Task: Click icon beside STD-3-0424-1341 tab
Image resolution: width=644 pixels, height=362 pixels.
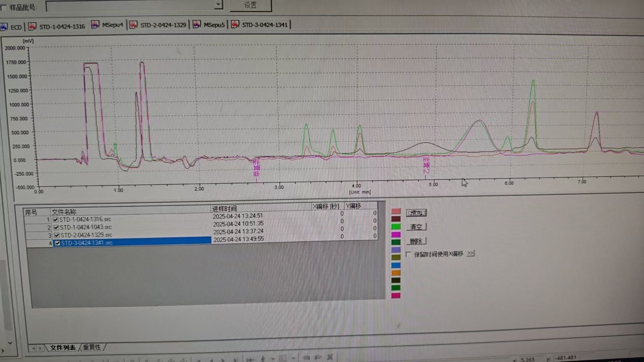Action: (x=235, y=24)
